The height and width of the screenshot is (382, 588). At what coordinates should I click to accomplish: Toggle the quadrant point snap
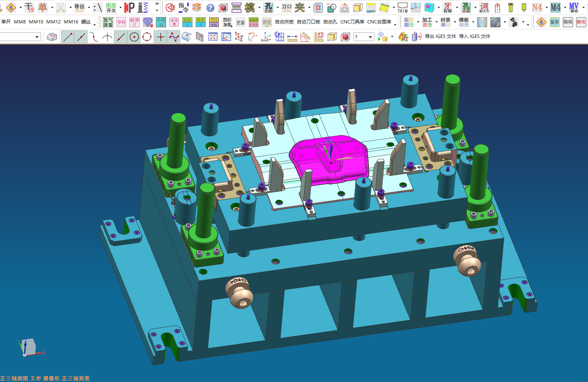pos(147,37)
